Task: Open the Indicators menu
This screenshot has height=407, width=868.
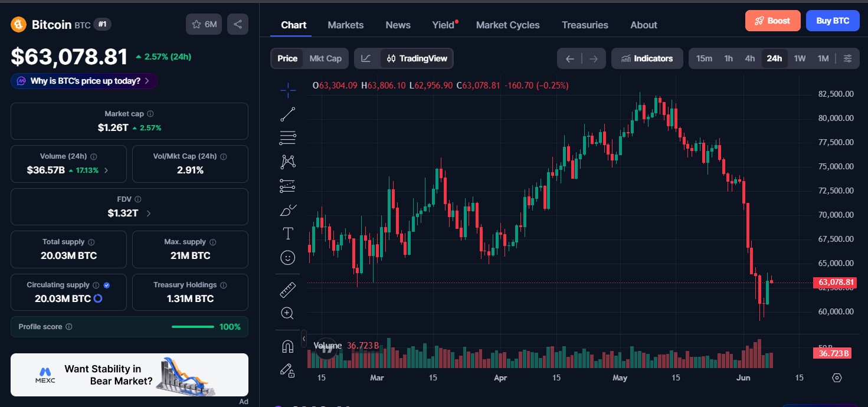Action: 647,58
